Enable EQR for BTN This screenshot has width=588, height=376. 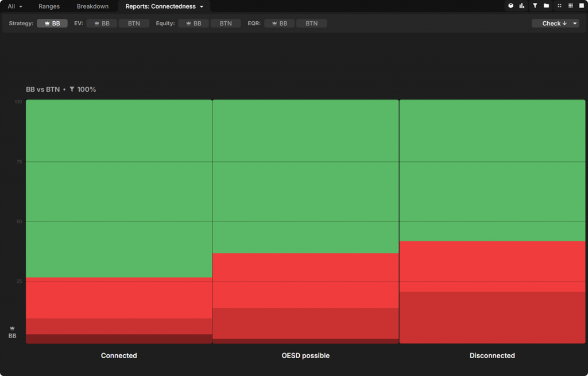pyautogui.click(x=311, y=24)
